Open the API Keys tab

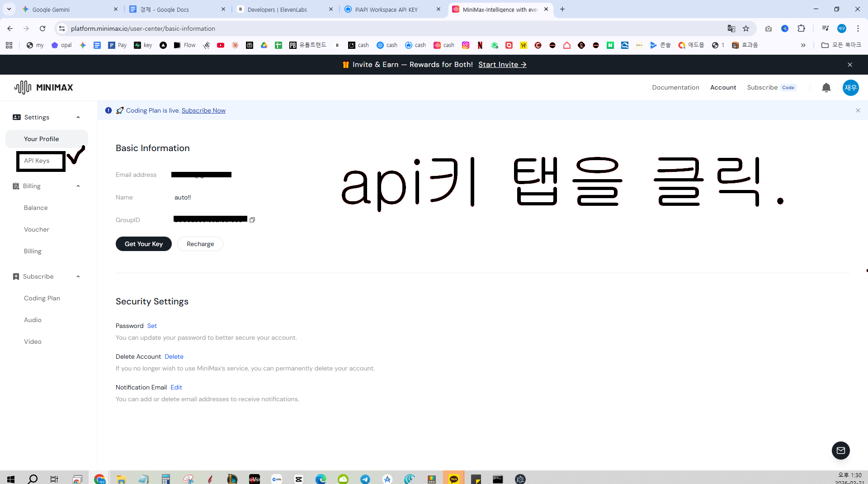(37, 161)
